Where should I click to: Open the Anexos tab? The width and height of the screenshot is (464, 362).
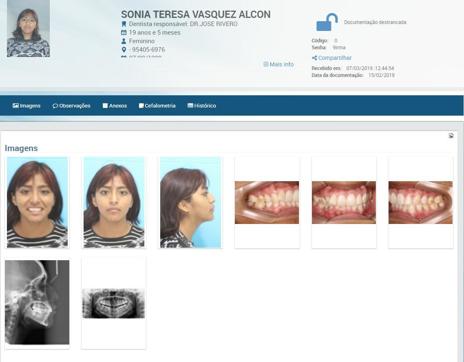pos(115,106)
